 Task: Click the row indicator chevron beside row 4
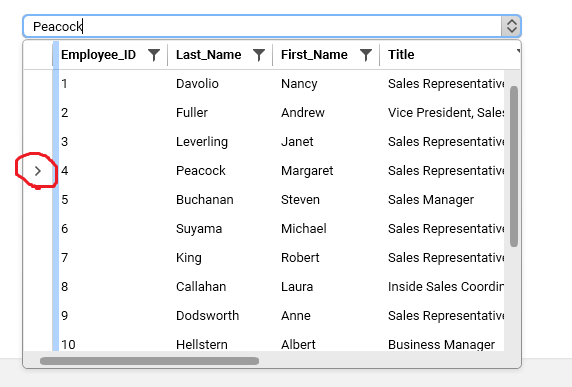38,171
